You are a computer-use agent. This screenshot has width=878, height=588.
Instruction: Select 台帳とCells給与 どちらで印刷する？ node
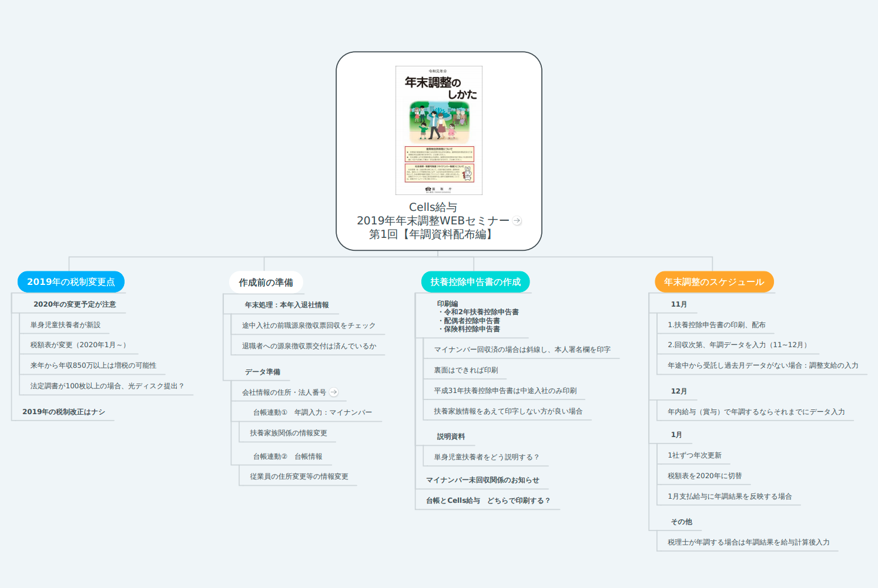488,500
